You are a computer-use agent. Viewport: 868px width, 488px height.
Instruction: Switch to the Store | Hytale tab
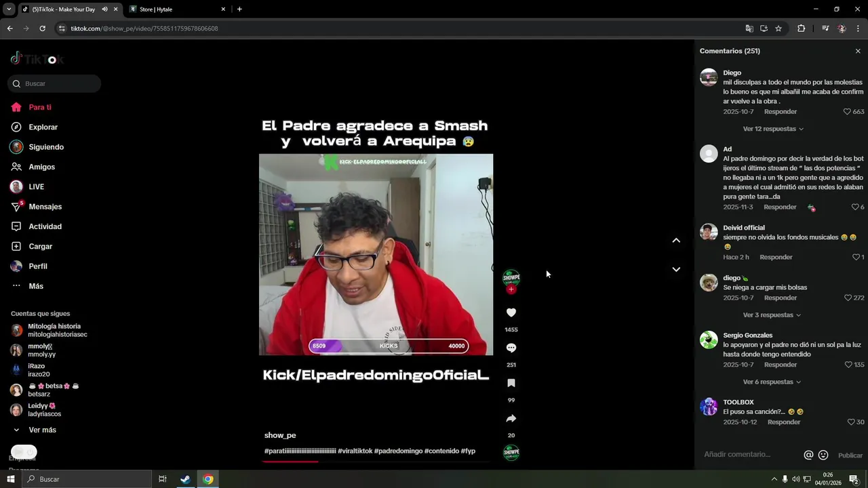(x=178, y=9)
